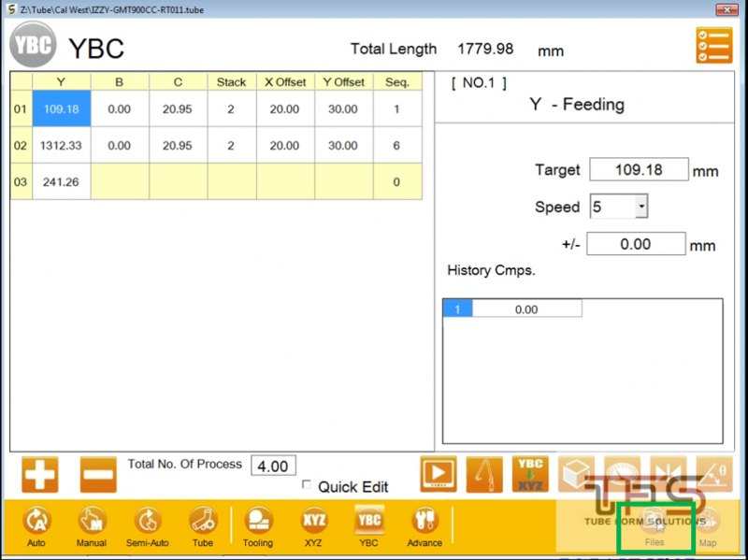Start simulation with the play screen icon
The height and width of the screenshot is (560, 748).
coord(439,474)
